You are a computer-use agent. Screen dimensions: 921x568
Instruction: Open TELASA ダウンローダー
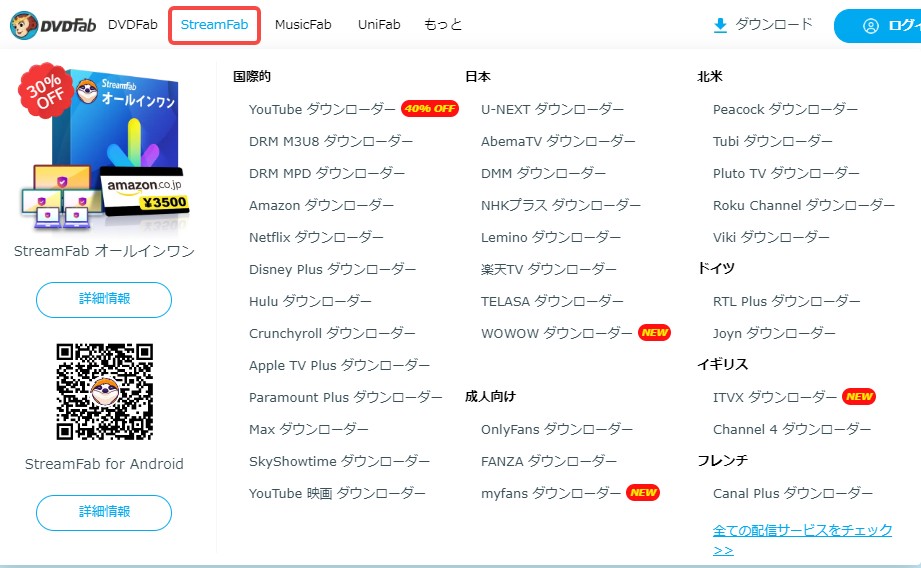(x=552, y=301)
